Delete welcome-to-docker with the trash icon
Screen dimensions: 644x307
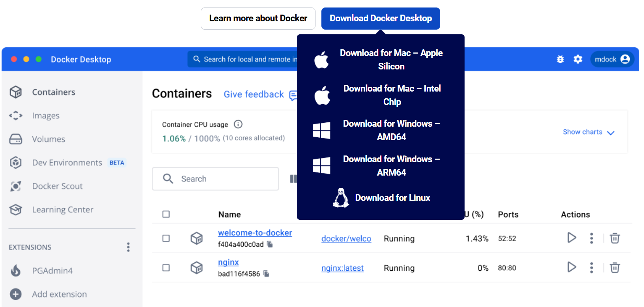tap(615, 238)
